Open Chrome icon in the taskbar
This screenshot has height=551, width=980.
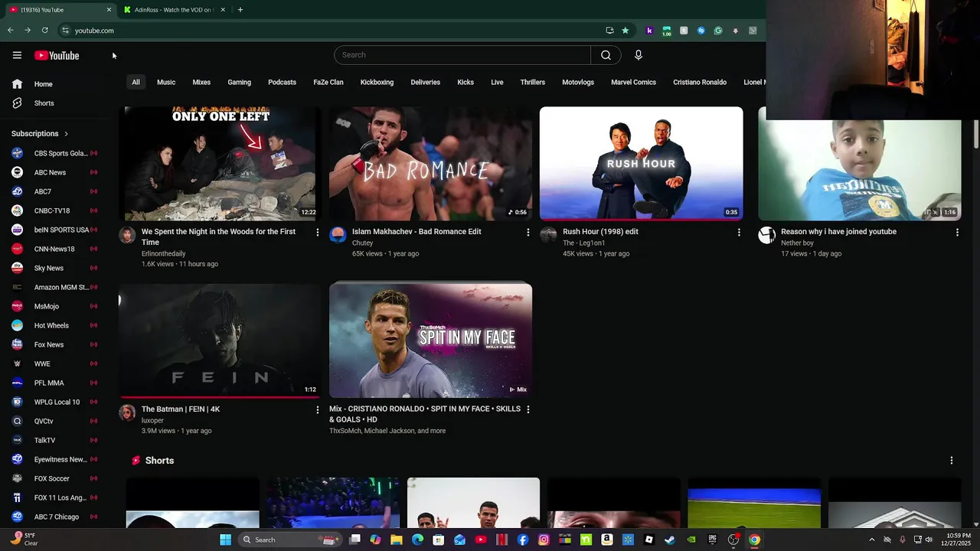click(754, 540)
